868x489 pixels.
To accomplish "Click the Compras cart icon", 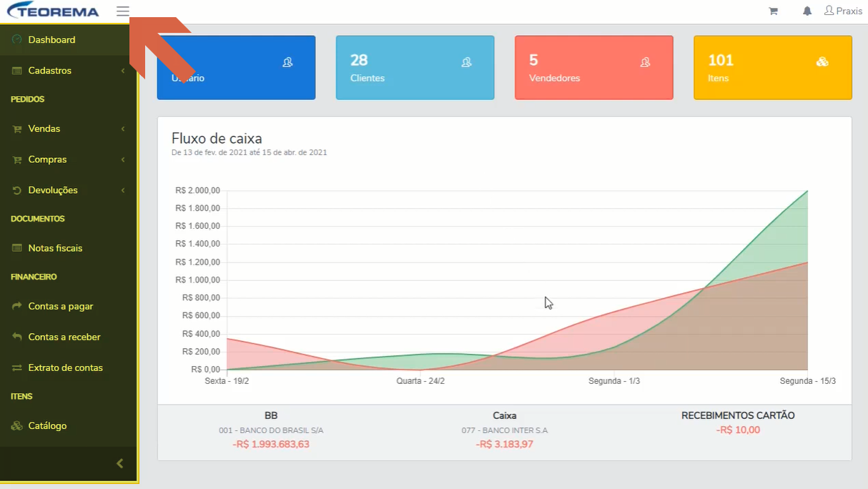I will pyautogui.click(x=17, y=160).
